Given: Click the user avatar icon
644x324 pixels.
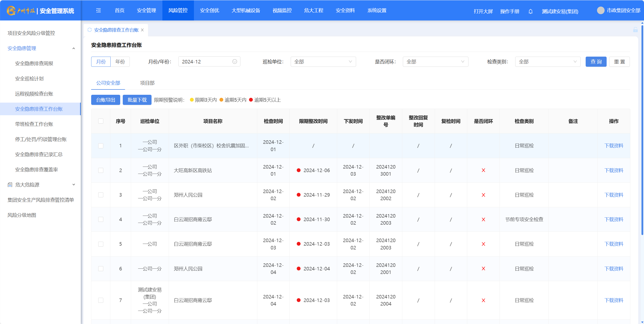Looking at the screenshot, I should coord(601,10).
